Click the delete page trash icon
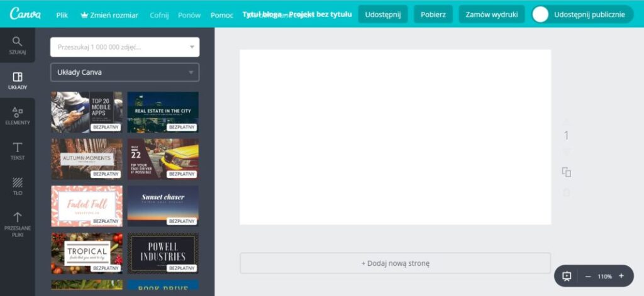The height and width of the screenshot is (296, 644). (567, 192)
